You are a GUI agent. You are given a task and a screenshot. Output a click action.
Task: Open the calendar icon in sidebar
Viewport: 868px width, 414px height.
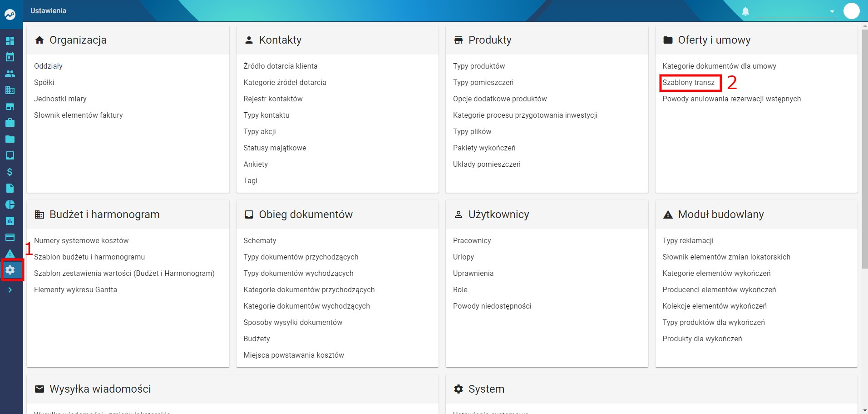10,57
